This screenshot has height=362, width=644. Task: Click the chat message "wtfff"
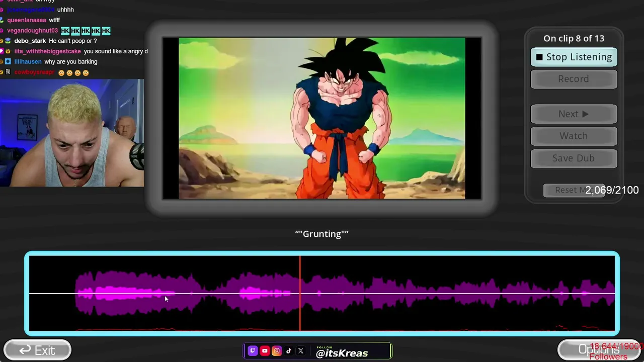pyautogui.click(x=54, y=20)
